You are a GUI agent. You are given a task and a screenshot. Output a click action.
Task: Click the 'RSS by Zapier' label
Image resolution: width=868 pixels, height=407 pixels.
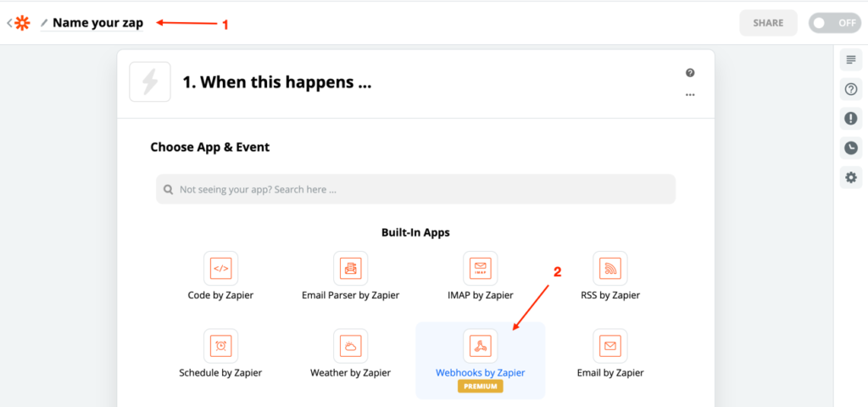[x=610, y=295]
